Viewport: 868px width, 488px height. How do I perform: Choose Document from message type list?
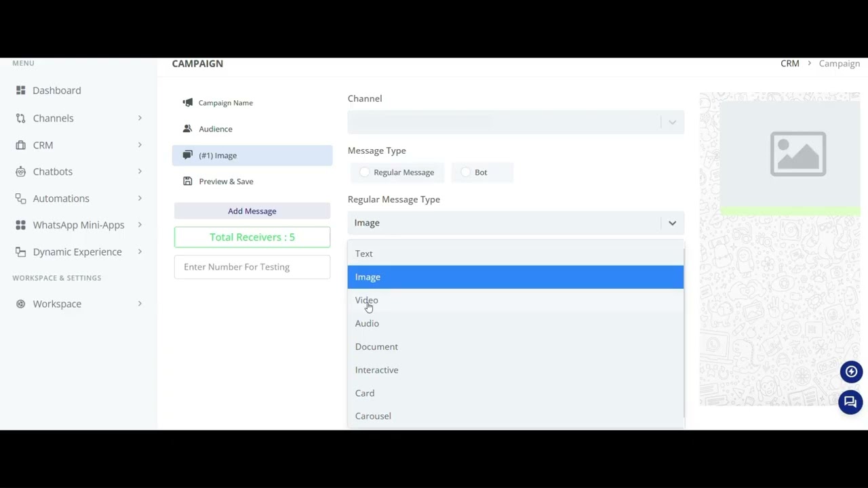pyautogui.click(x=515, y=346)
